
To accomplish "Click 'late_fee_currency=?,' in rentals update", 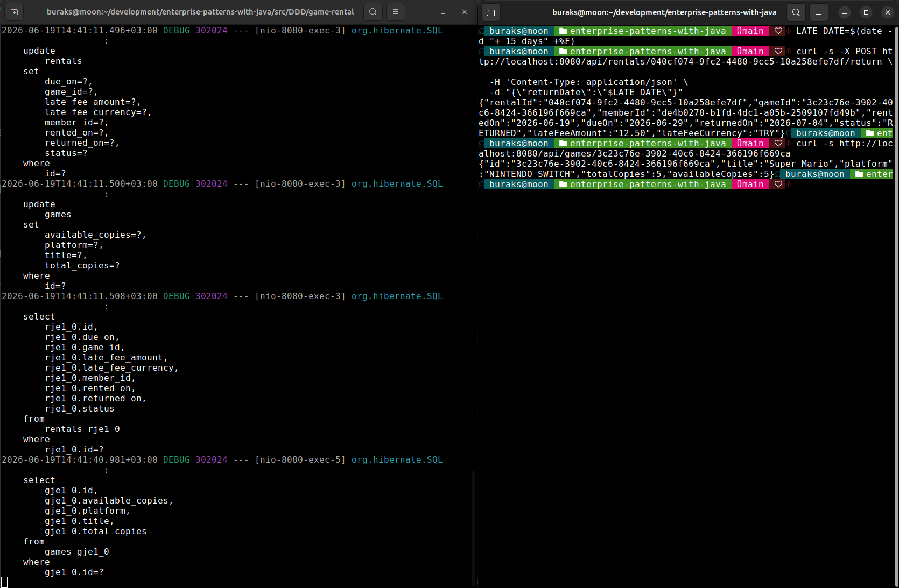I will 98,112.
